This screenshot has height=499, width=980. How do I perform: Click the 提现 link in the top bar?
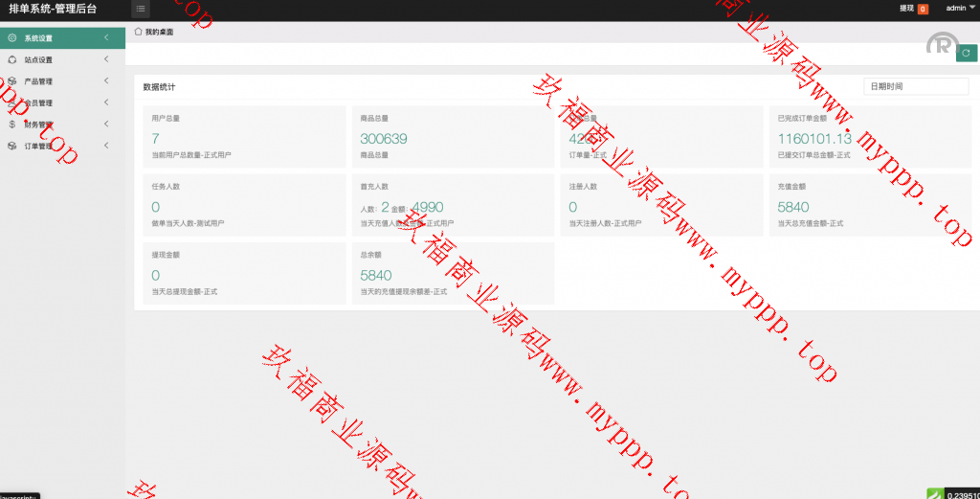coord(906,9)
